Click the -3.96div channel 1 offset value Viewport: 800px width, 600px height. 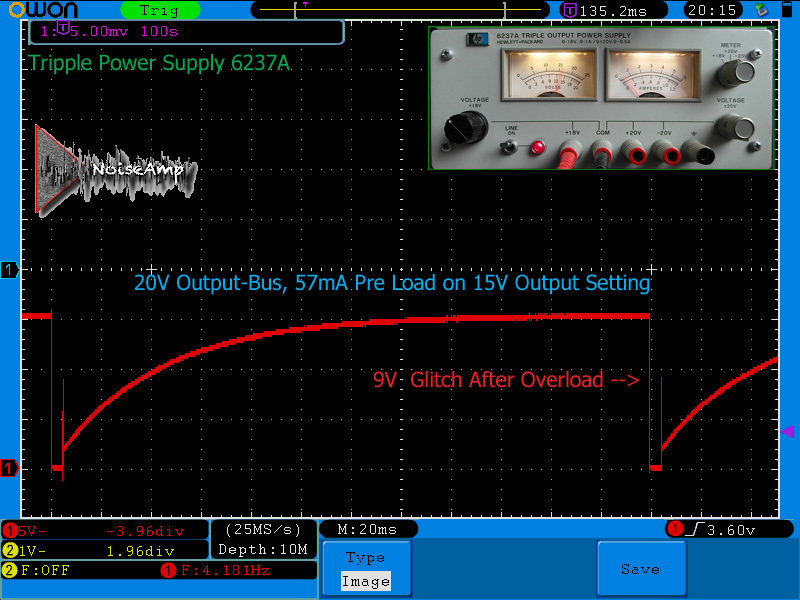(145, 531)
